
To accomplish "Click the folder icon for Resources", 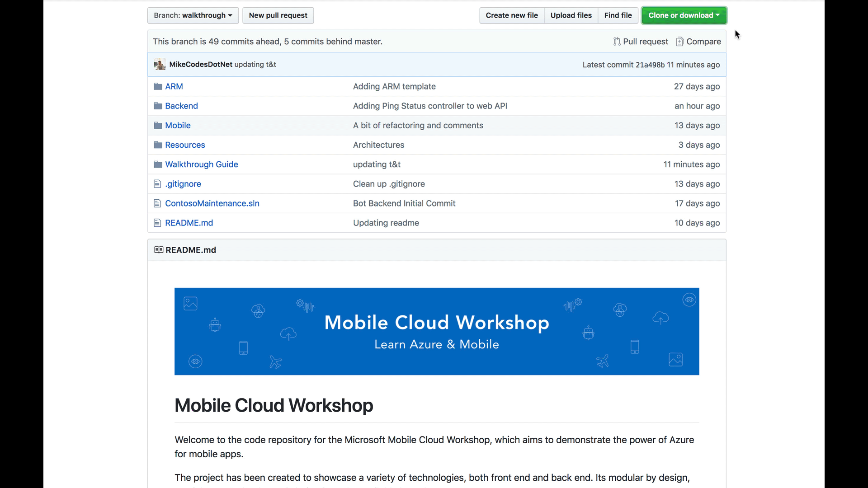I will click(x=157, y=144).
